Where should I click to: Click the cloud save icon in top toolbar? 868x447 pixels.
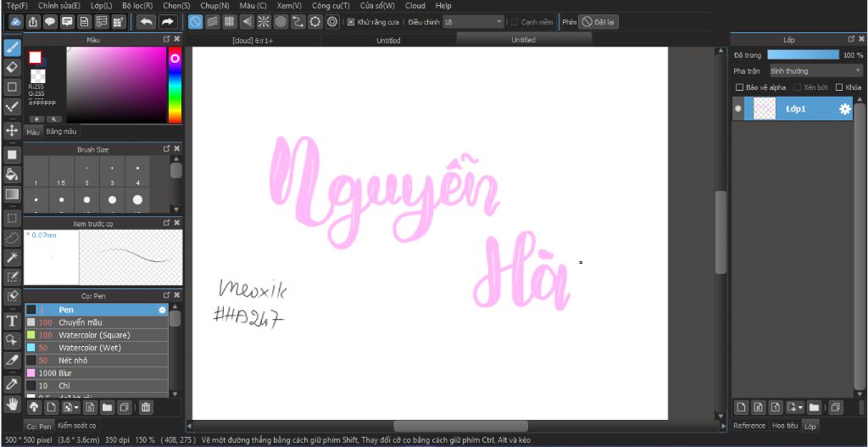[x=15, y=22]
